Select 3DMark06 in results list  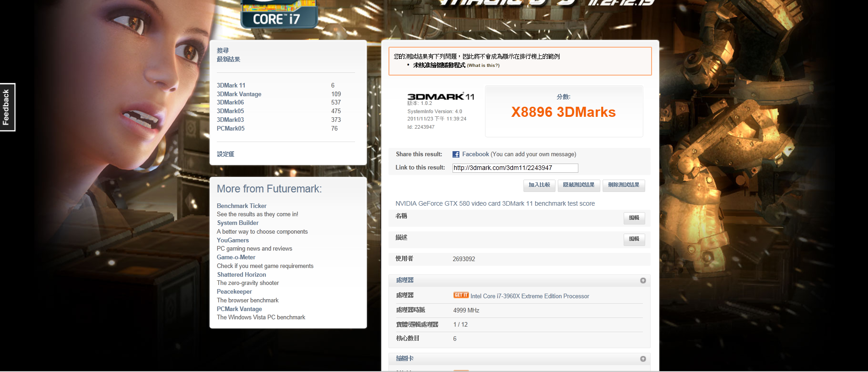point(230,102)
